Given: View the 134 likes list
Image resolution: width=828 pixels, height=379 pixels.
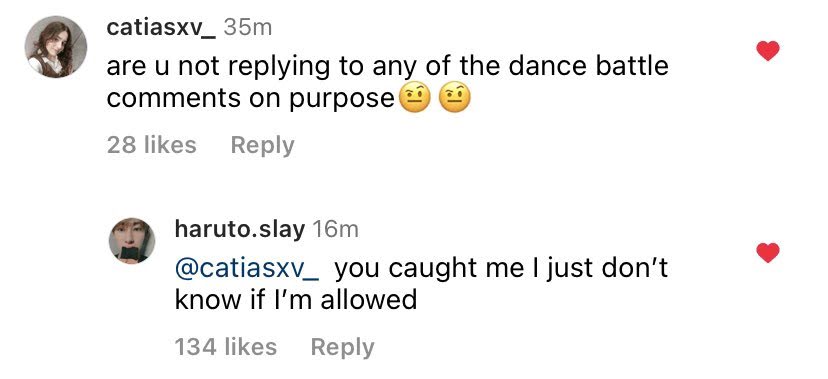Looking at the screenshot, I should point(225,347).
